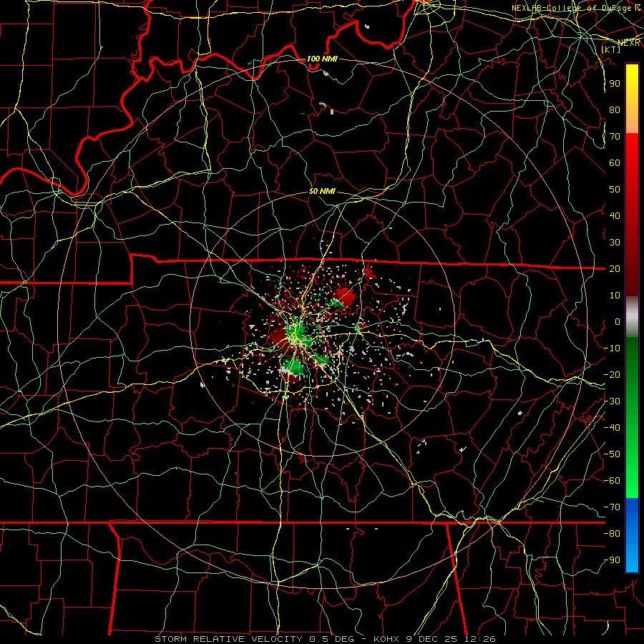Click the 80 value on velocity scale
644x644 pixels.
pyautogui.click(x=615, y=109)
